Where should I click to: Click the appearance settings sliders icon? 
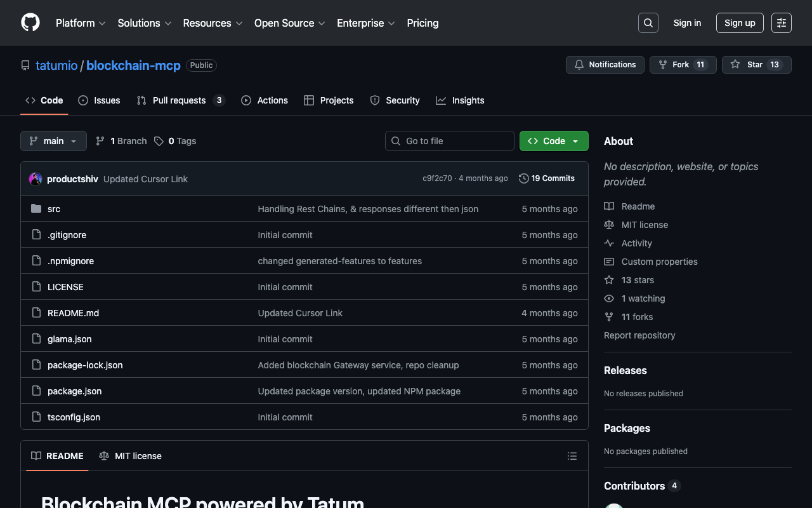[x=781, y=23]
